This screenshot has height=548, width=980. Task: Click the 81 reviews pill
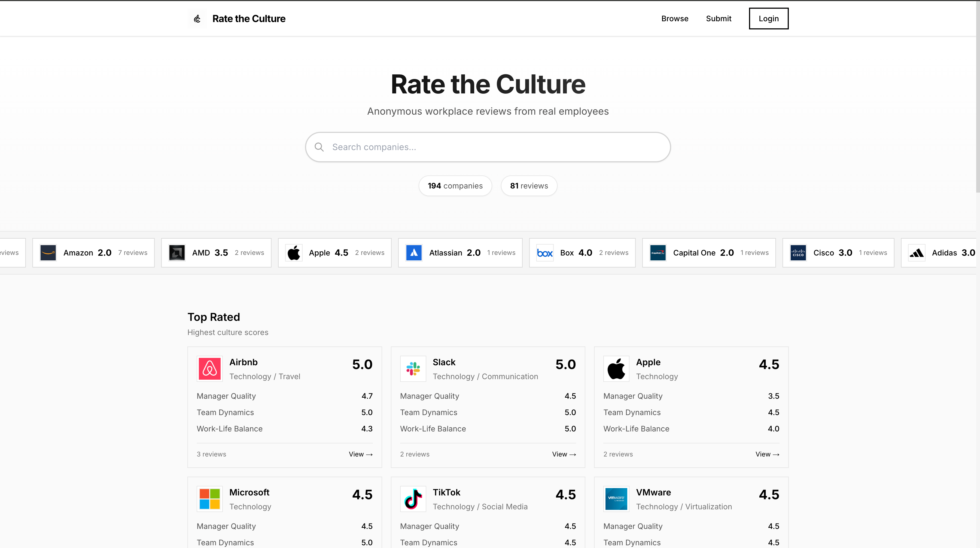click(529, 186)
